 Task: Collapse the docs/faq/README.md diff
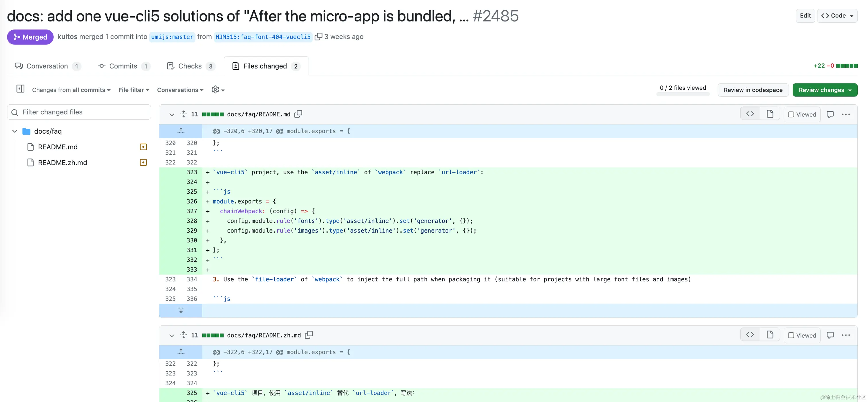[x=172, y=114]
